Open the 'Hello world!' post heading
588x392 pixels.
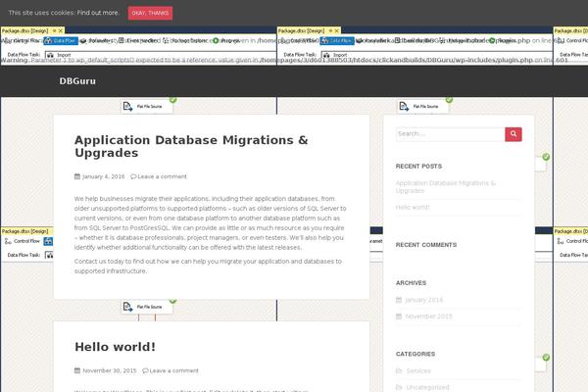point(115,347)
